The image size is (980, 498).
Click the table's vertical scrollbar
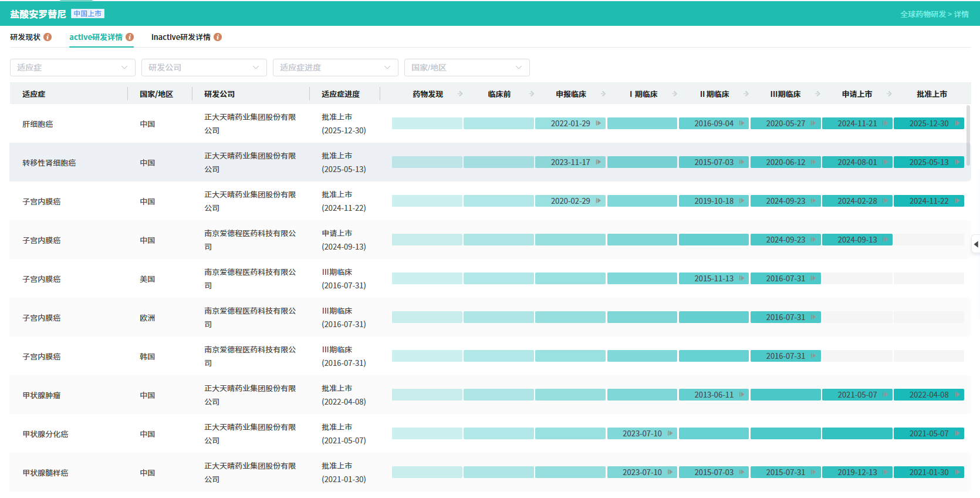pyautogui.click(x=968, y=135)
